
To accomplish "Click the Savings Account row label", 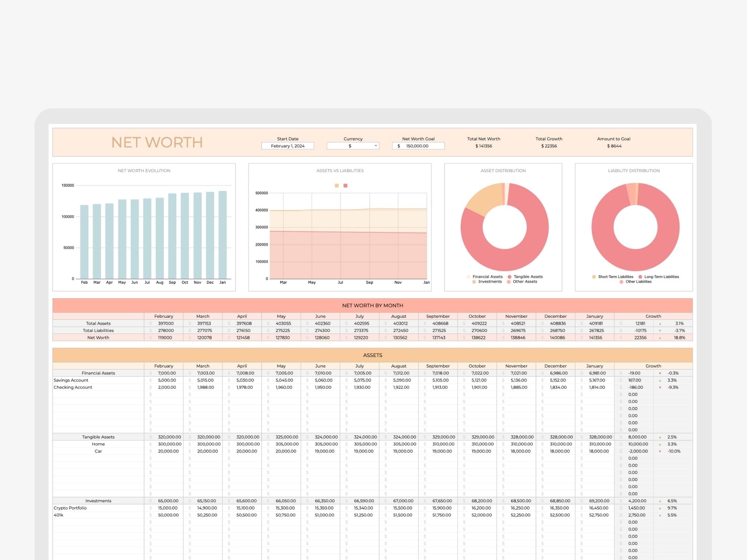I will [71, 380].
